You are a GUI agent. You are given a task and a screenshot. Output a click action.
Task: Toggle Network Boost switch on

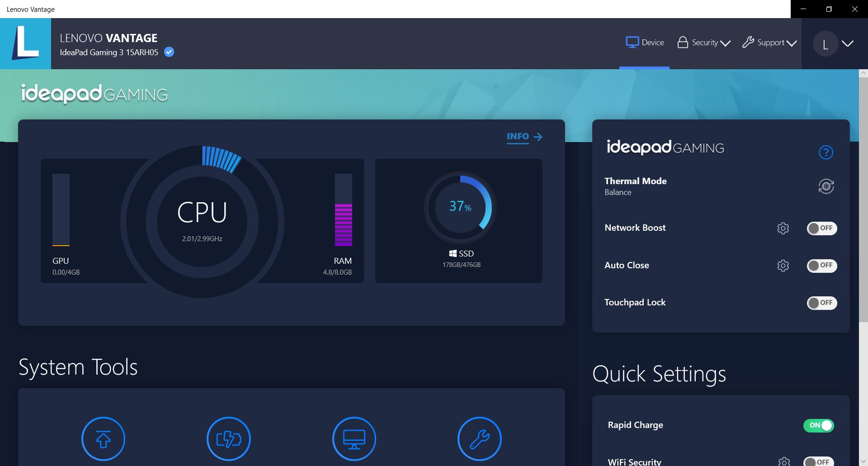tap(821, 228)
